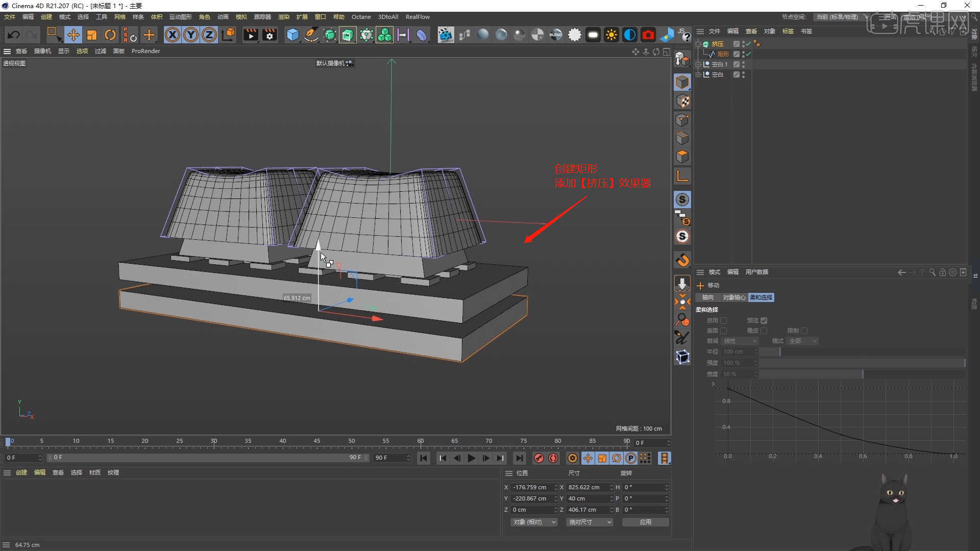
Task: Toggle Z axis lock
Action: (x=209, y=35)
